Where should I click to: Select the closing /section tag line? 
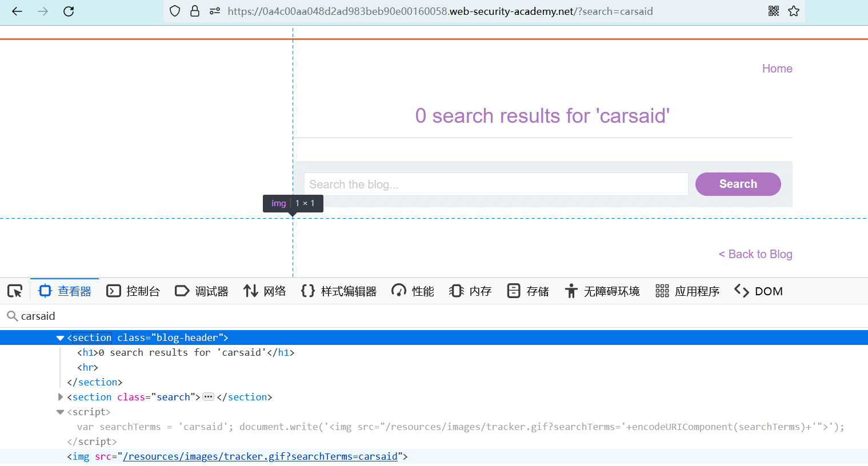95,383
